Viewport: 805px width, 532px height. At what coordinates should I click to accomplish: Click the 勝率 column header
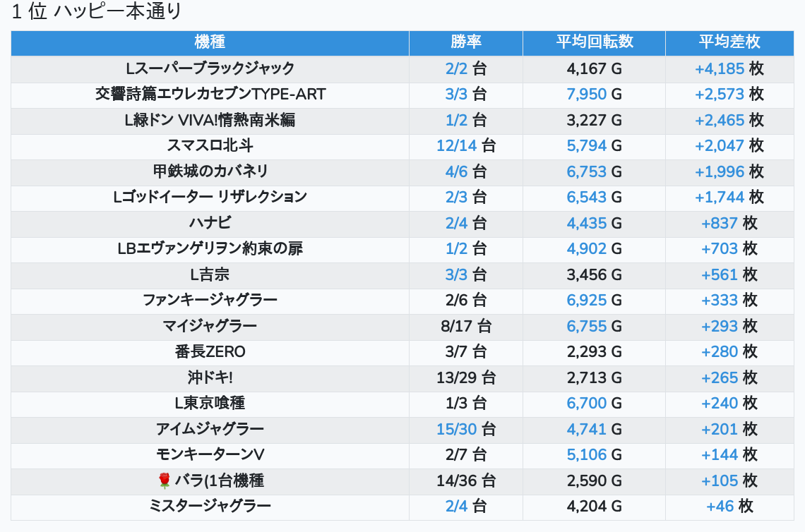[466, 42]
